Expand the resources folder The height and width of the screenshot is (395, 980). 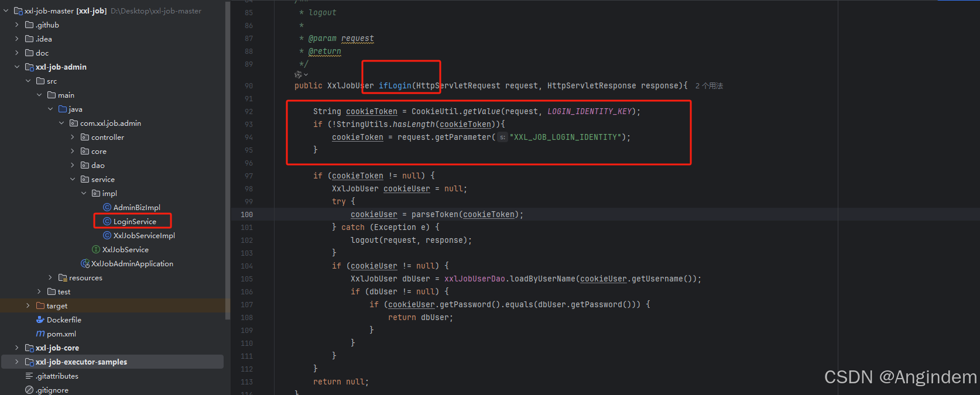pyautogui.click(x=50, y=277)
